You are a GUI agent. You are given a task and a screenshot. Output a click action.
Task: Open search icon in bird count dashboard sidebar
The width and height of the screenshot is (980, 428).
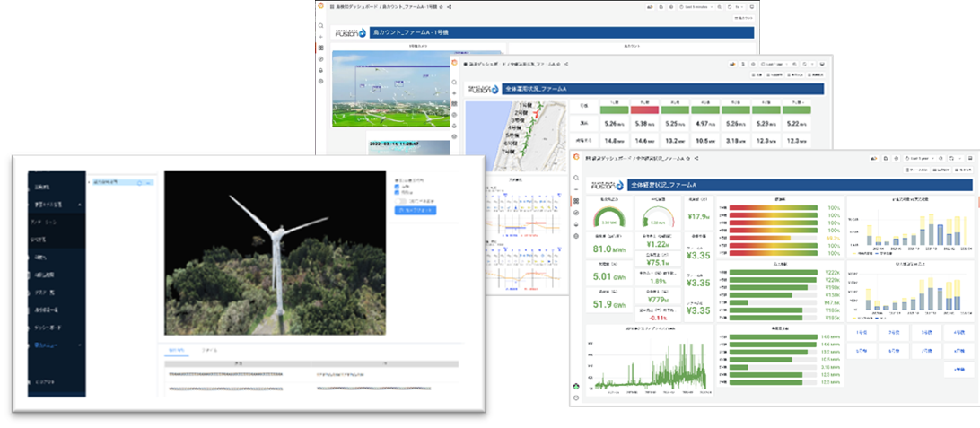[320, 26]
